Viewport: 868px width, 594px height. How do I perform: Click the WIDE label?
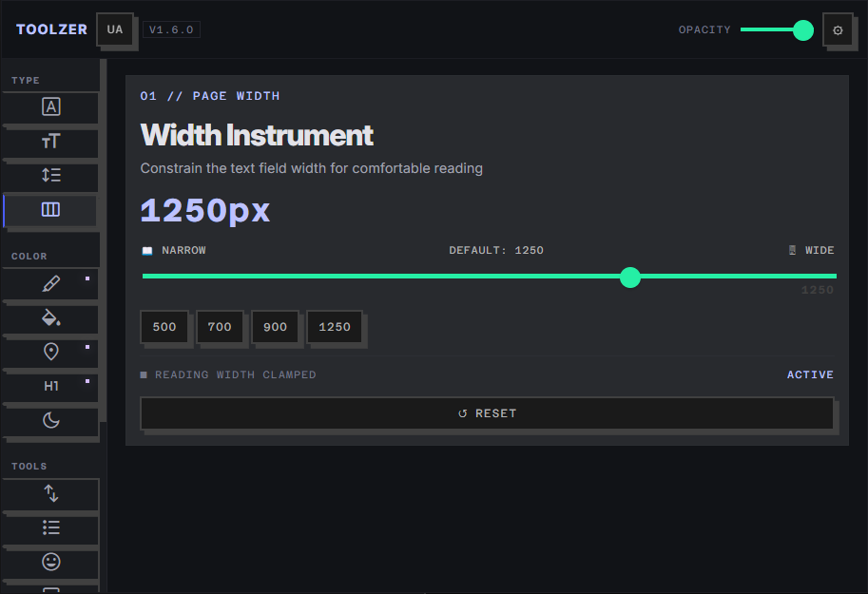click(820, 250)
